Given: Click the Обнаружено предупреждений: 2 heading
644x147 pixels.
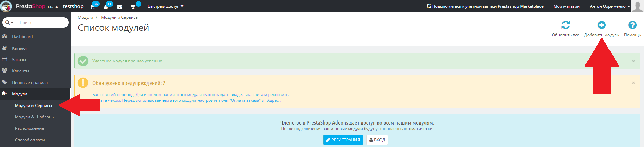Looking at the screenshot, I should click(129, 83).
